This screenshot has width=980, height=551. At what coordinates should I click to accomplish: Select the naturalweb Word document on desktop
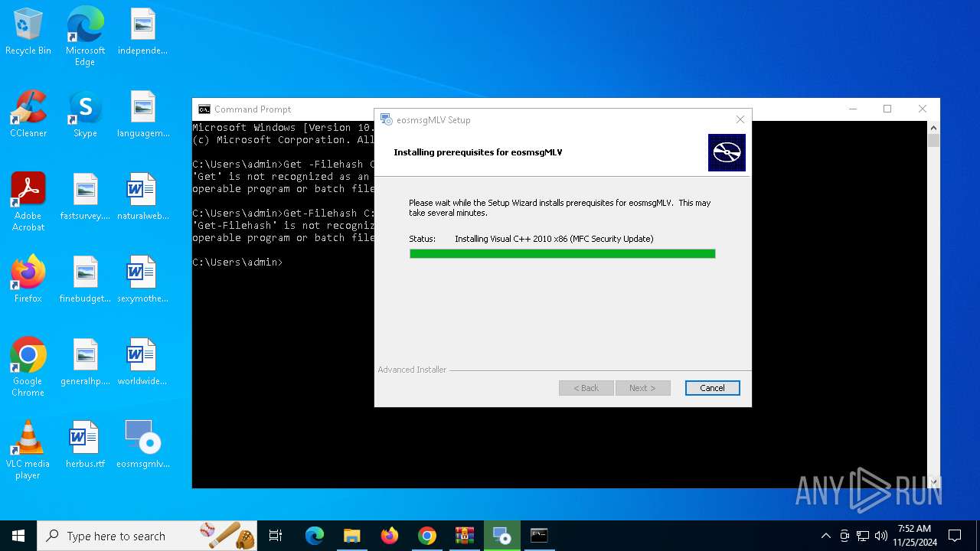pos(142,197)
